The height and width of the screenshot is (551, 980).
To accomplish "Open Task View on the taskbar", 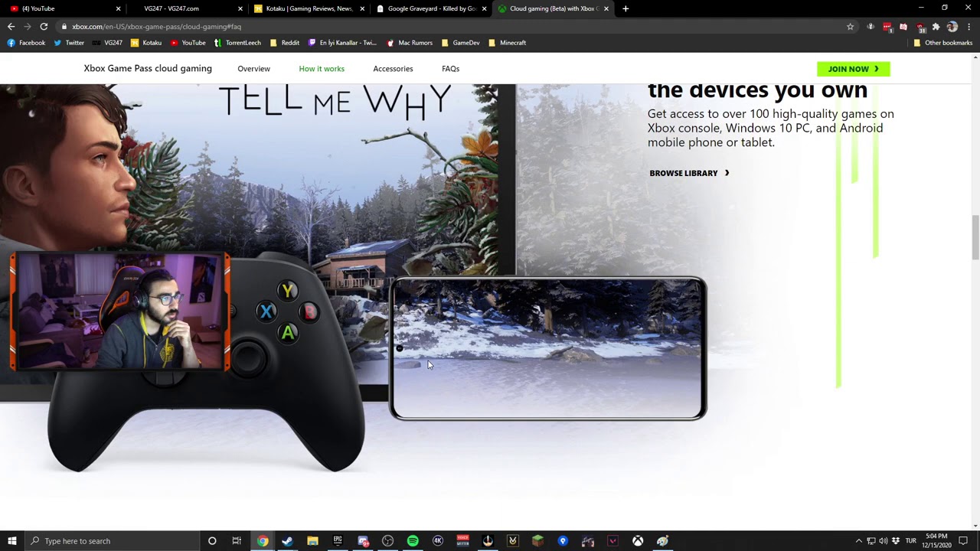I will tap(237, 541).
